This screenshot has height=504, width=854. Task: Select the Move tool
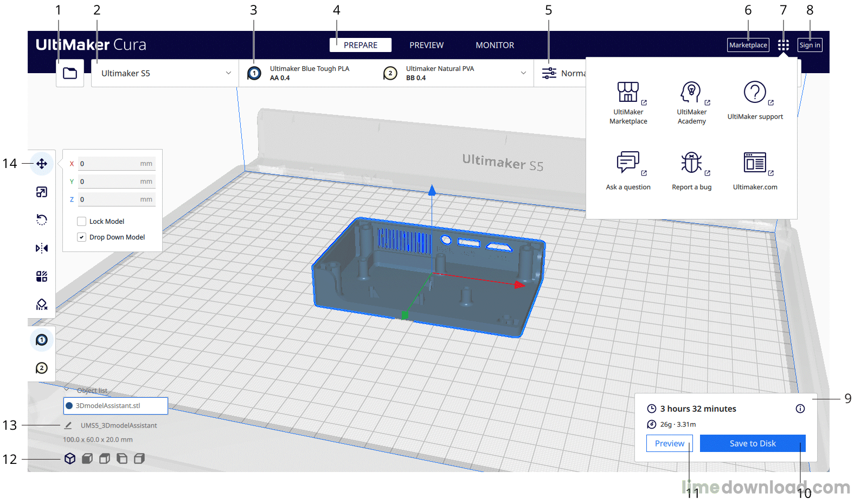point(42,164)
